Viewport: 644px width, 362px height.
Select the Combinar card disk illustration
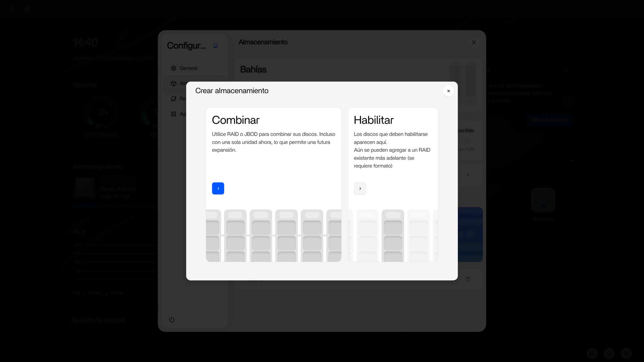(273, 236)
